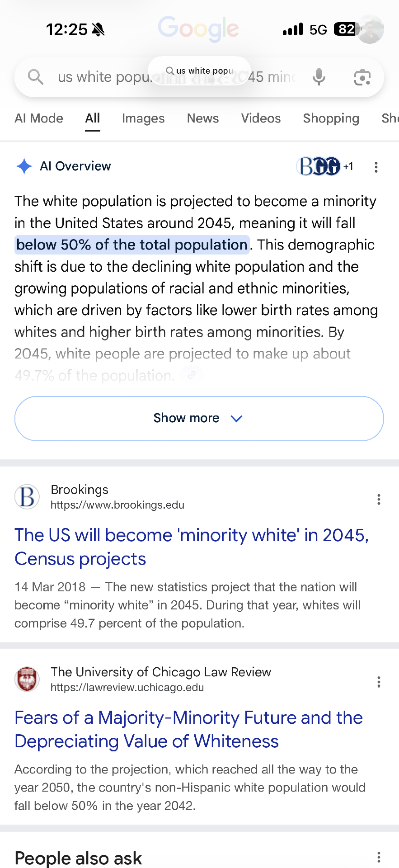Tap the search magnifier icon
The width and height of the screenshot is (399, 868).
click(x=36, y=77)
